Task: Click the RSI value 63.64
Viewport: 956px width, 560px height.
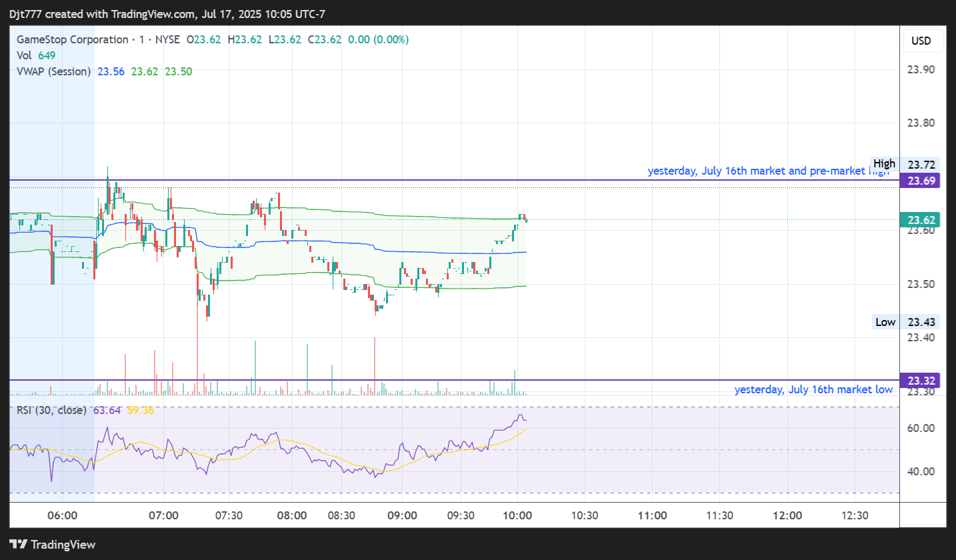Action: click(x=107, y=410)
